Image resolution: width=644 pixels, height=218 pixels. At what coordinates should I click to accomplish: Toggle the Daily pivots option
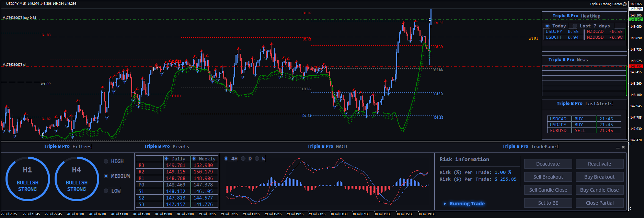point(166,159)
